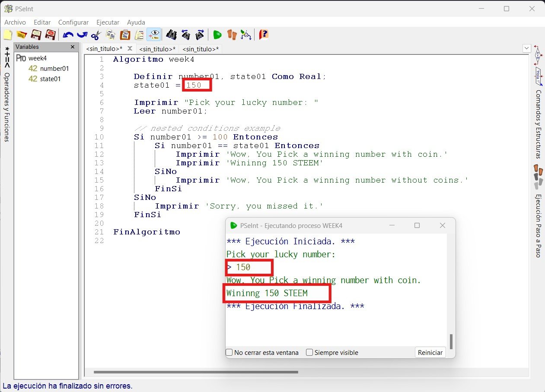
Task: Open the tab list dropdown arrow
Action: tap(526, 48)
